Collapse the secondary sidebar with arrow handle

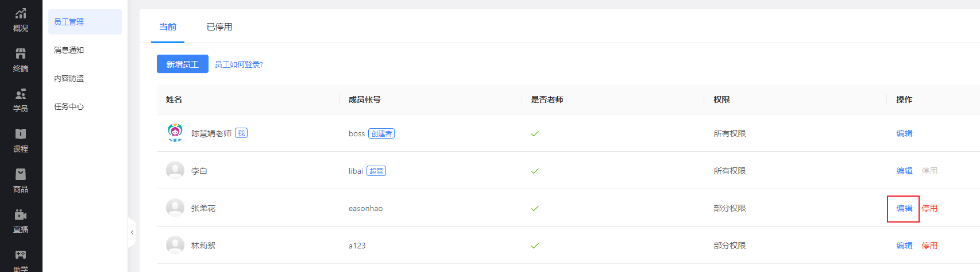(x=132, y=232)
